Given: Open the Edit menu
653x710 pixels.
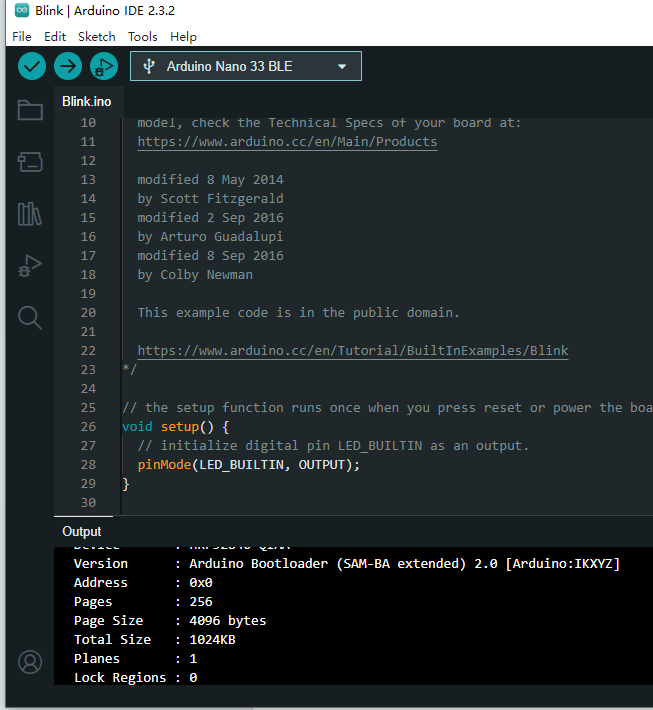Looking at the screenshot, I should 55,36.
